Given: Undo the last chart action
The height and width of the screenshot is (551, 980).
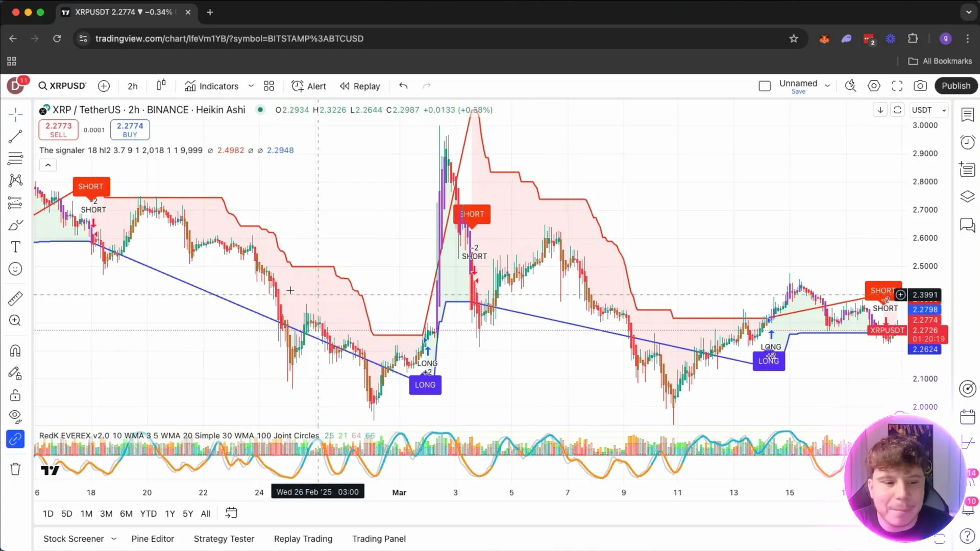Looking at the screenshot, I should coord(403,86).
